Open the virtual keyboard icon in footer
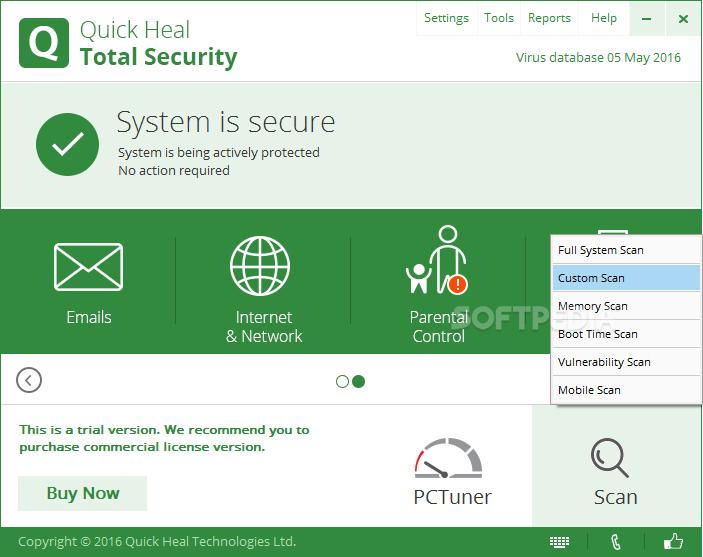This screenshot has width=703, height=557. point(559,542)
